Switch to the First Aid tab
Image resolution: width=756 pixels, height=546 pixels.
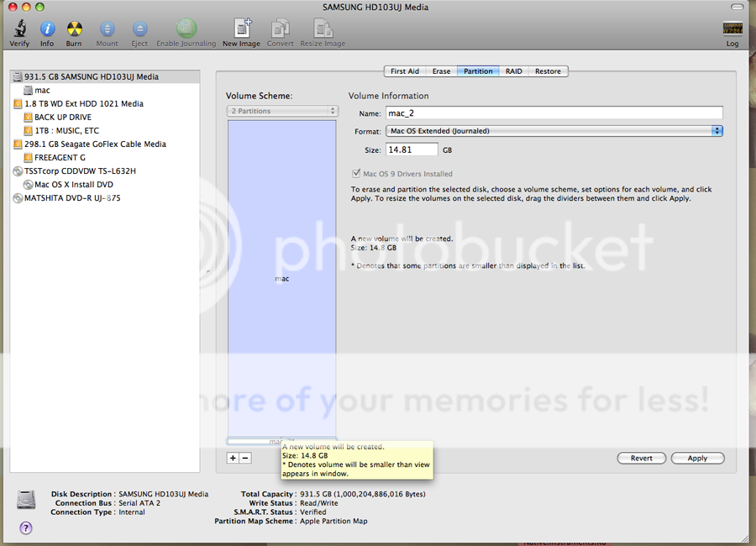405,71
